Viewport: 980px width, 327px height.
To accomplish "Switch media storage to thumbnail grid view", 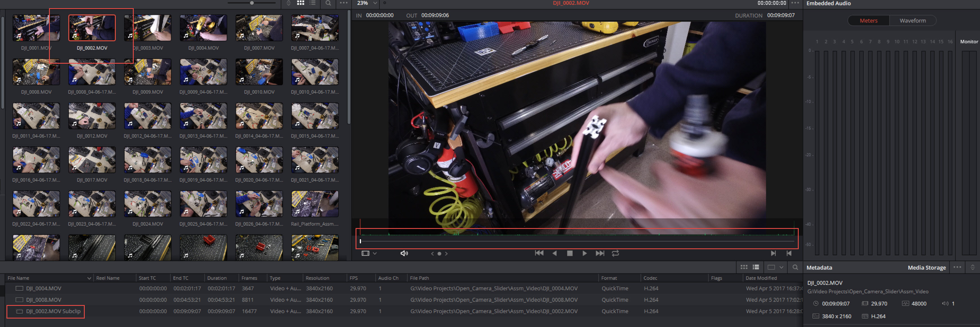I will click(x=301, y=3).
